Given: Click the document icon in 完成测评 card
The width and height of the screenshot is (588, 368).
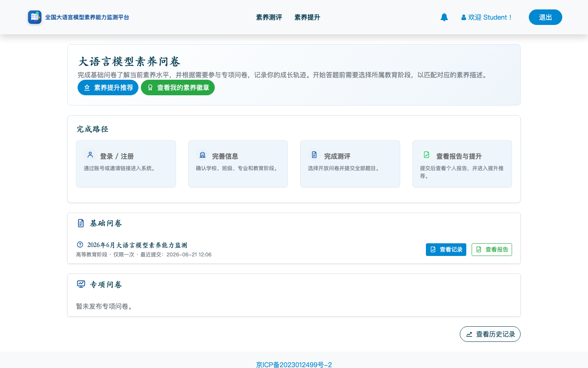Looking at the screenshot, I should click(314, 155).
